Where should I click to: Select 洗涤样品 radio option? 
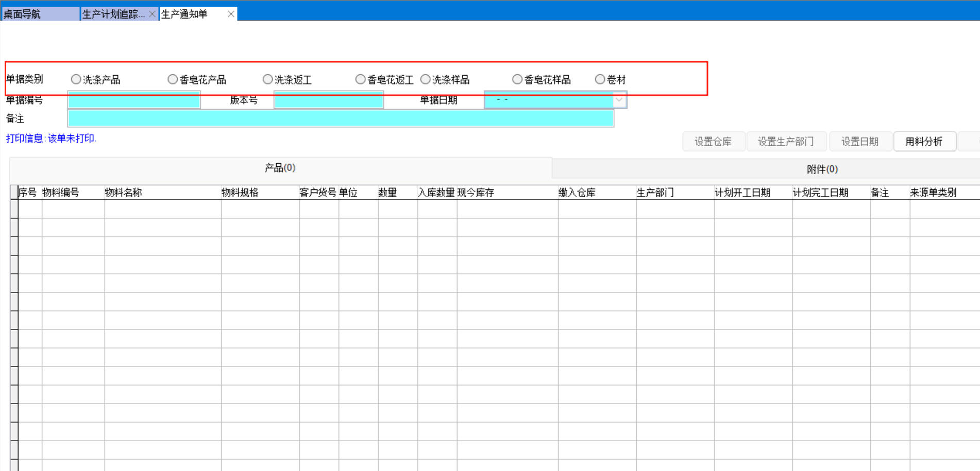[426, 79]
